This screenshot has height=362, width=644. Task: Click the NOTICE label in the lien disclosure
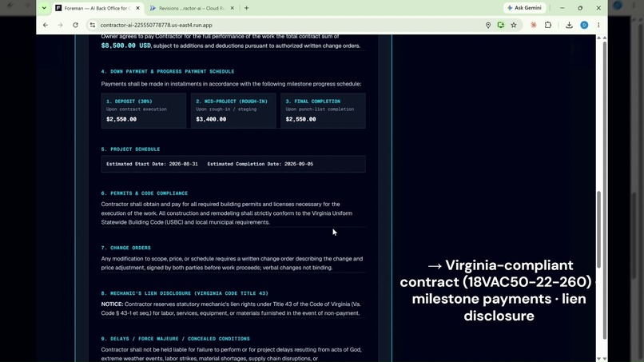pyautogui.click(x=112, y=304)
